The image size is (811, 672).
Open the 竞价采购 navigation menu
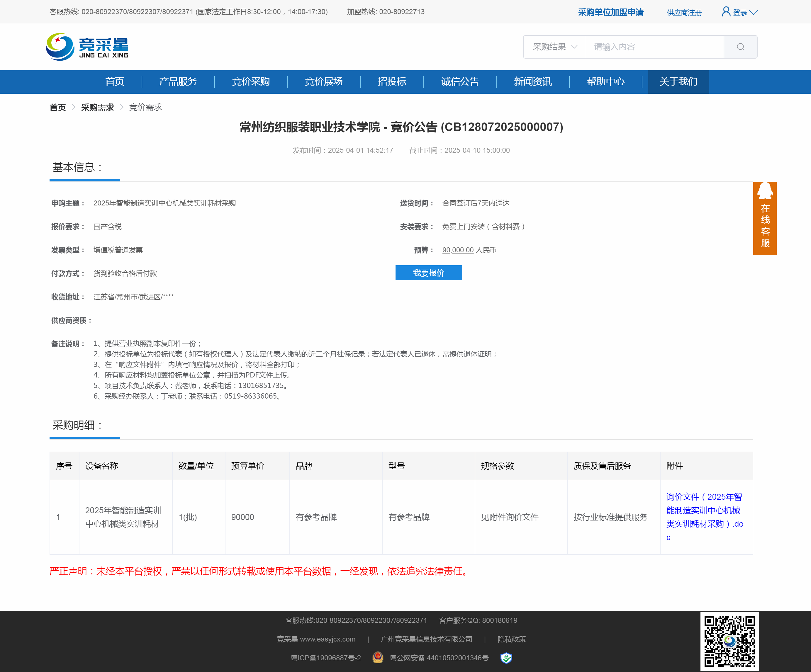point(251,81)
